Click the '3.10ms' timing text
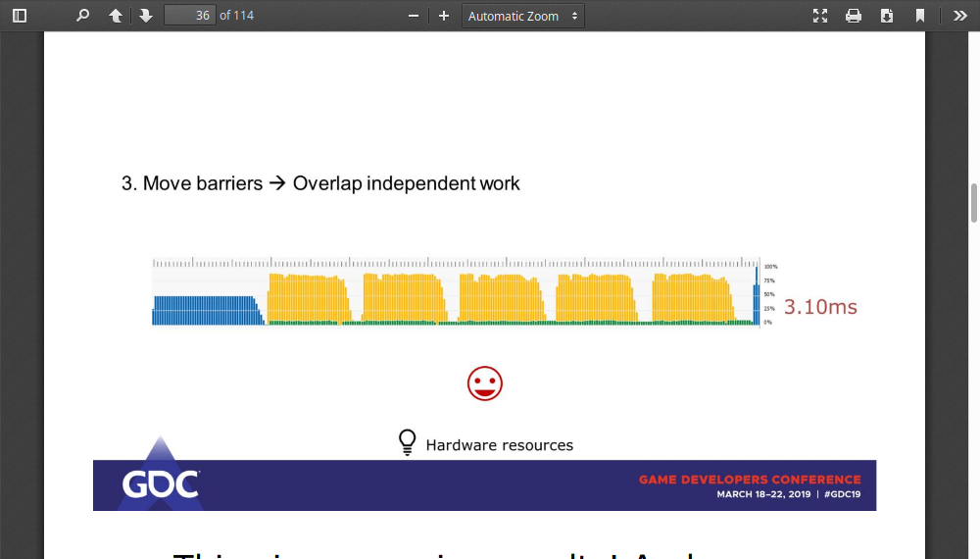The width and height of the screenshot is (980, 559). (x=820, y=307)
